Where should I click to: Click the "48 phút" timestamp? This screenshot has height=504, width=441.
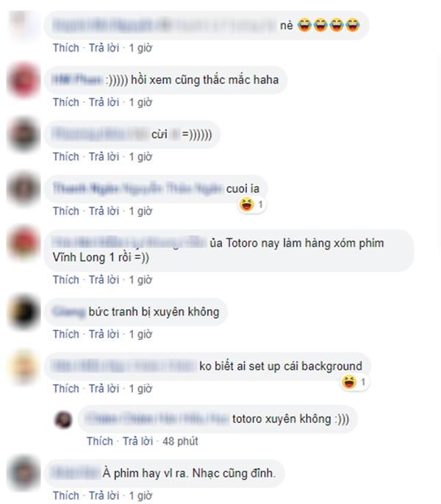click(x=180, y=441)
